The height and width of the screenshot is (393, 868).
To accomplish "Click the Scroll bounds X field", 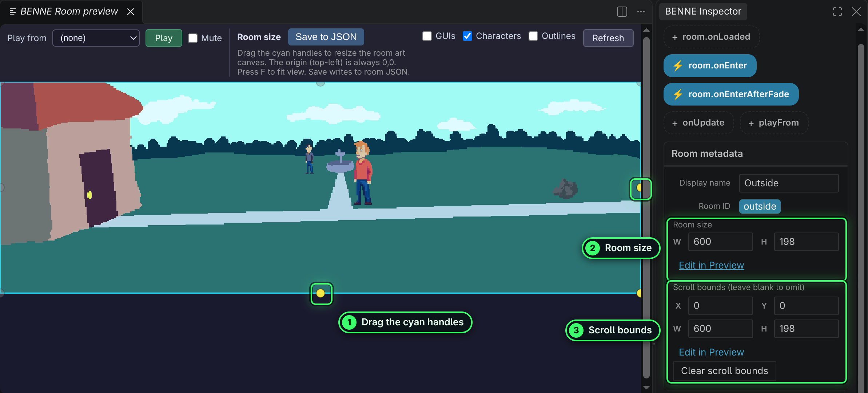I will (x=720, y=306).
